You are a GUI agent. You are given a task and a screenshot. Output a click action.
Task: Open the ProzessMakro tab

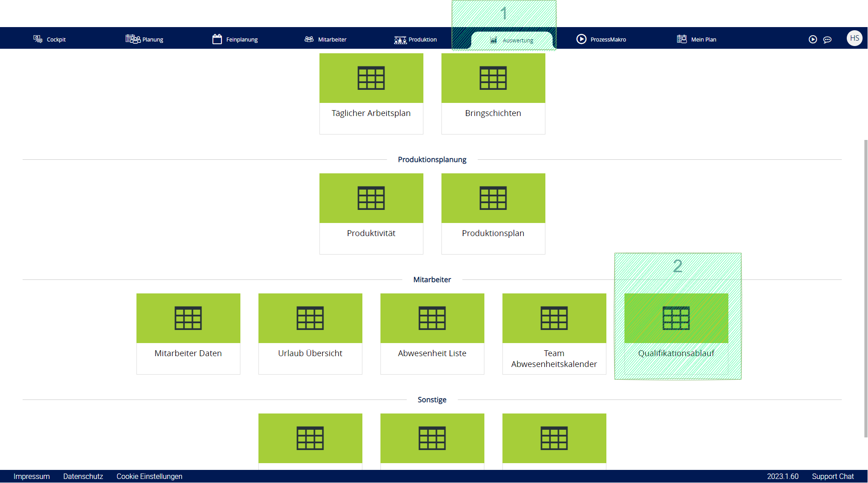(x=601, y=39)
